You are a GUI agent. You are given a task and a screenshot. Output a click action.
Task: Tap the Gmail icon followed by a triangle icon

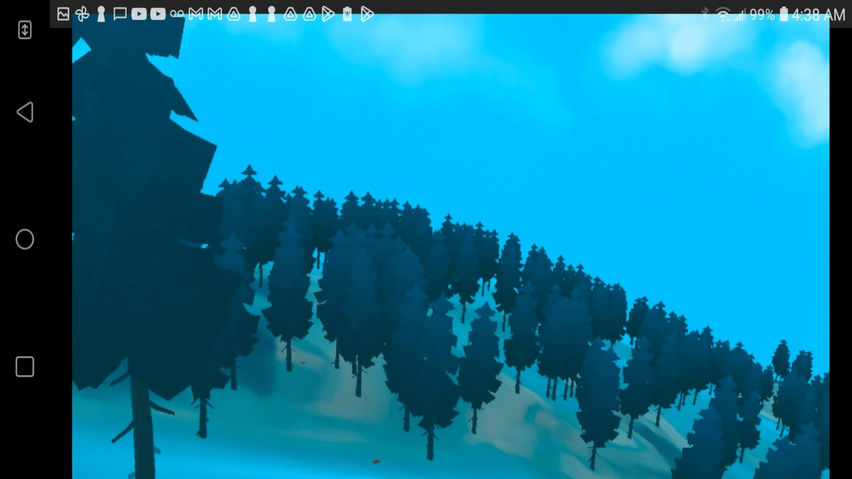pos(215,14)
